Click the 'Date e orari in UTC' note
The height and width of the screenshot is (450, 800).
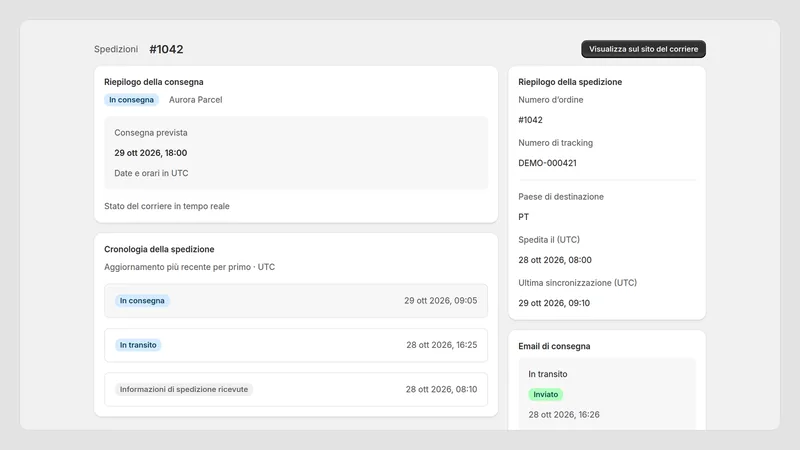(x=151, y=173)
